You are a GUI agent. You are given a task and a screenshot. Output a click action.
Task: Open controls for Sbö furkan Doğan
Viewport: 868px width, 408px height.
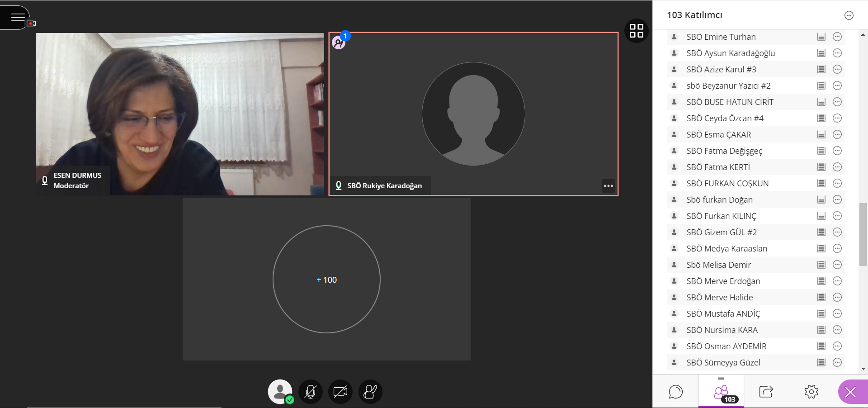coord(837,199)
